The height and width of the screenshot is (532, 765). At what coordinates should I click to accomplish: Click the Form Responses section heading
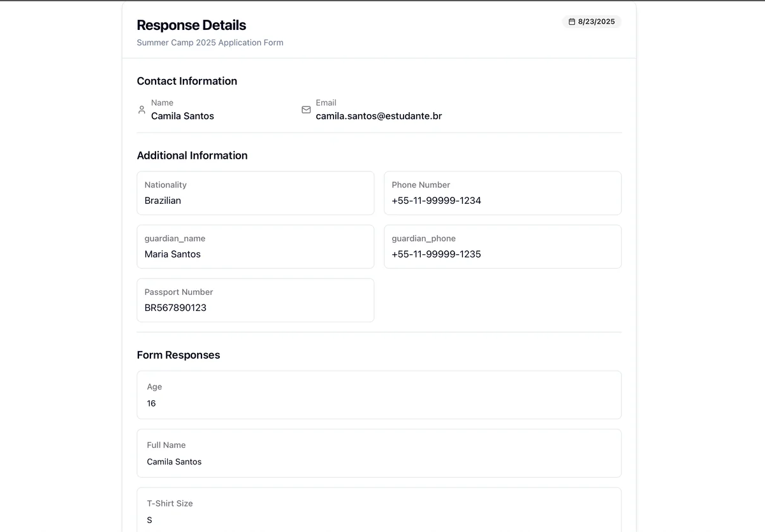point(178,355)
